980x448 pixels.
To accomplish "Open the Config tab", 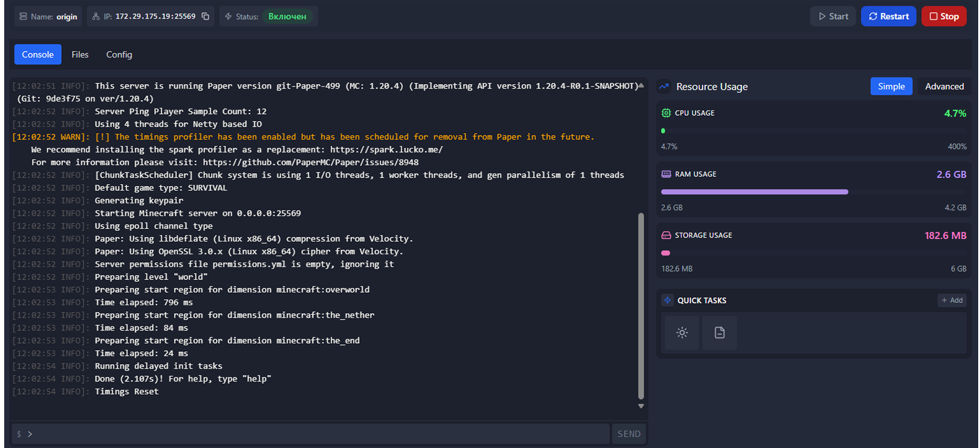I will [119, 55].
